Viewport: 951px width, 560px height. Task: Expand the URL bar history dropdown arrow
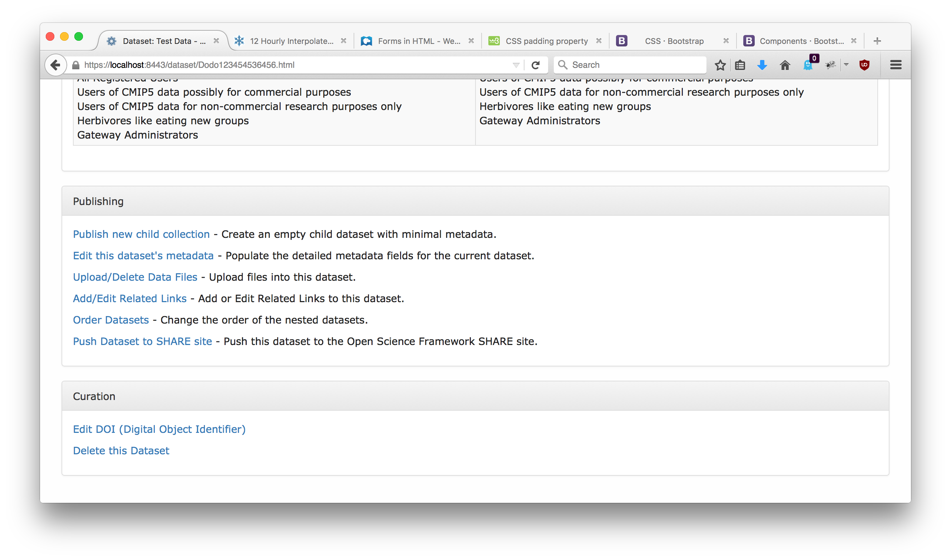coord(516,65)
